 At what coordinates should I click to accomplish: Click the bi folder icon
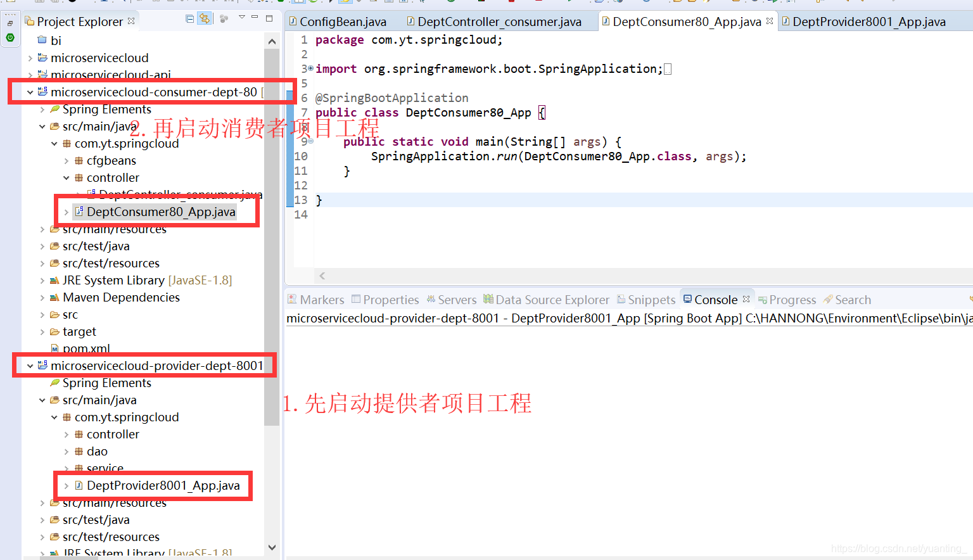(42, 40)
